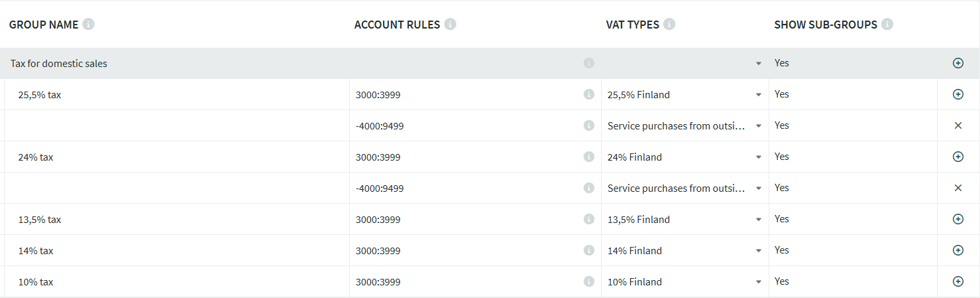Open VAT type dropdown showing 13,5% Finland
The height and width of the screenshot is (298, 980).
[x=758, y=220]
